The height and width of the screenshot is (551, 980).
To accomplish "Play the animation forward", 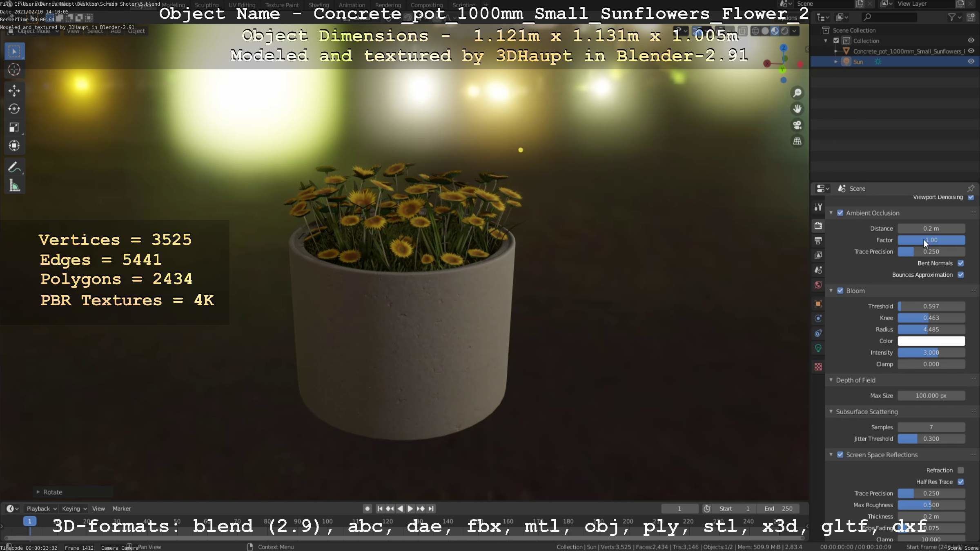I will (410, 509).
